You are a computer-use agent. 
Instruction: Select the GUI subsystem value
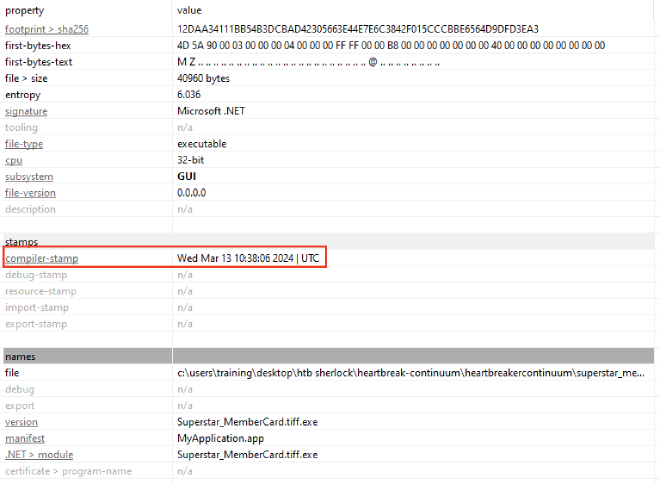186,177
